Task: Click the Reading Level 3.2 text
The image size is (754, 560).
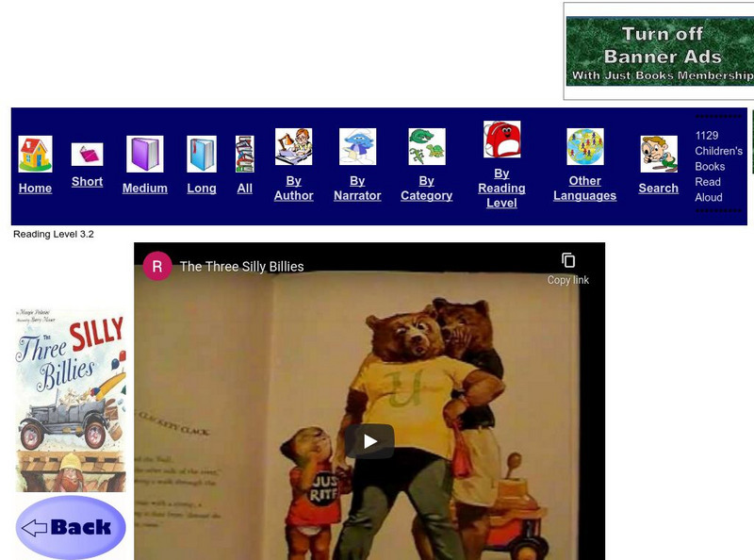Action: click(54, 235)
